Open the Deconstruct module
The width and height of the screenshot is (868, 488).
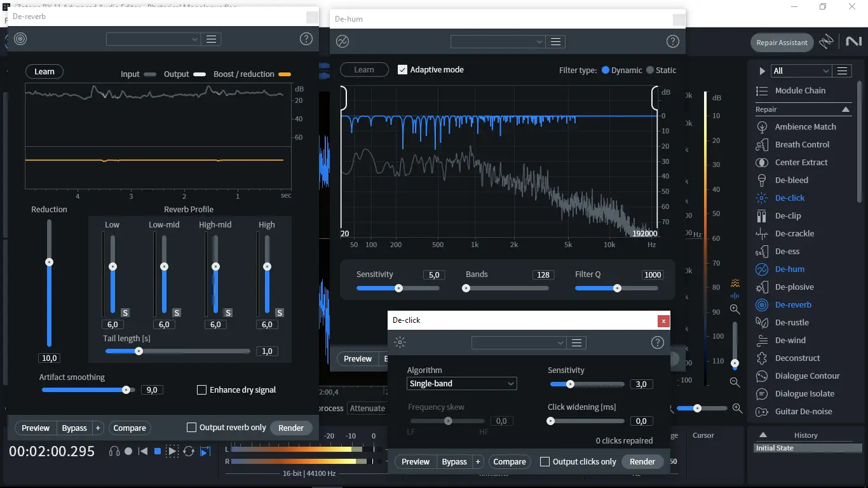coord(789,358)
